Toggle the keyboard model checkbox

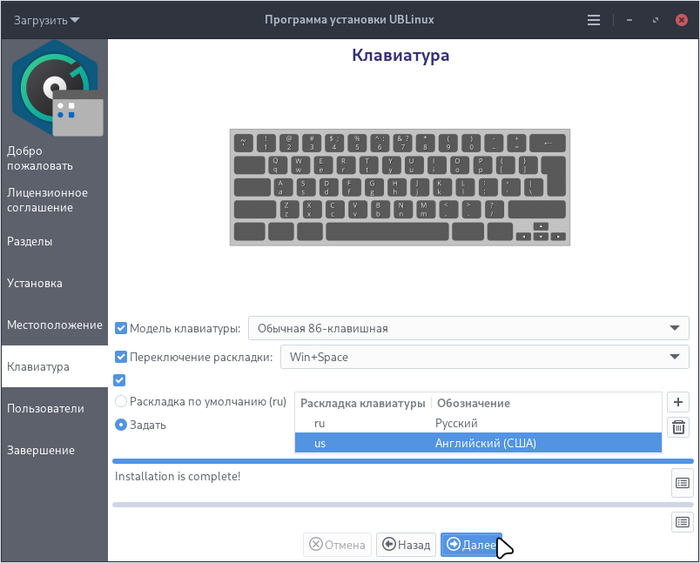click(122, 328)
